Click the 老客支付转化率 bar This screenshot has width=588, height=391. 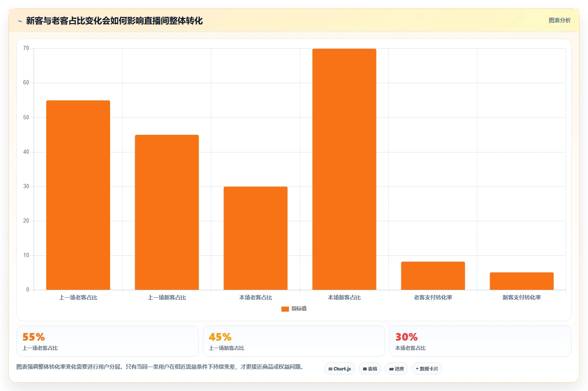coord(433,276)
